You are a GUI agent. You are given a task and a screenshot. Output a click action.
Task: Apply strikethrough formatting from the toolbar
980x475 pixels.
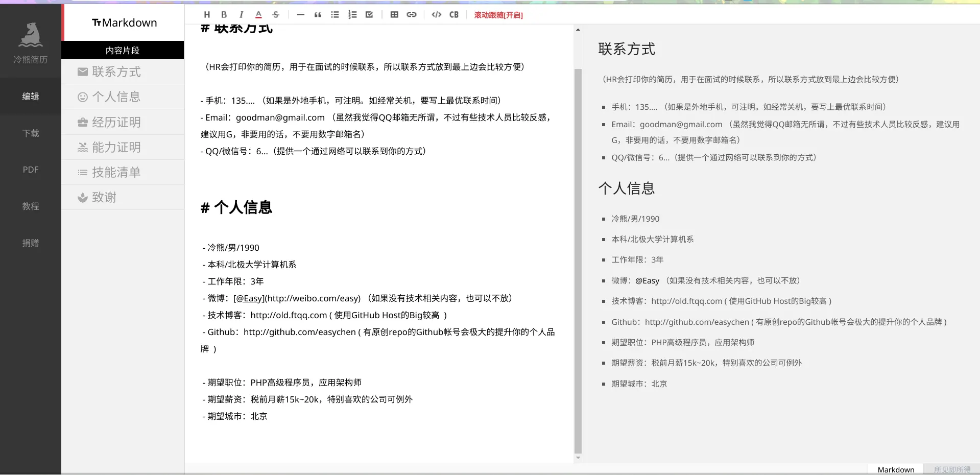tap(276, 15)
